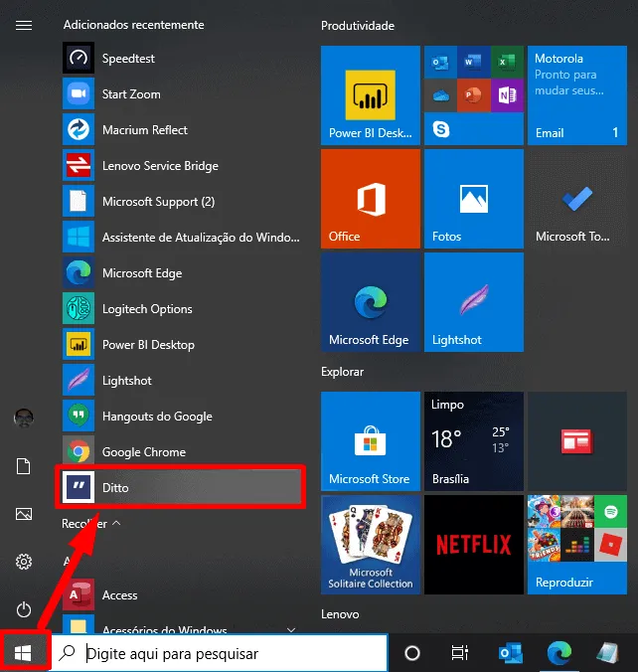Open OneNote from the Office tile group

click(x=507, y=95)
